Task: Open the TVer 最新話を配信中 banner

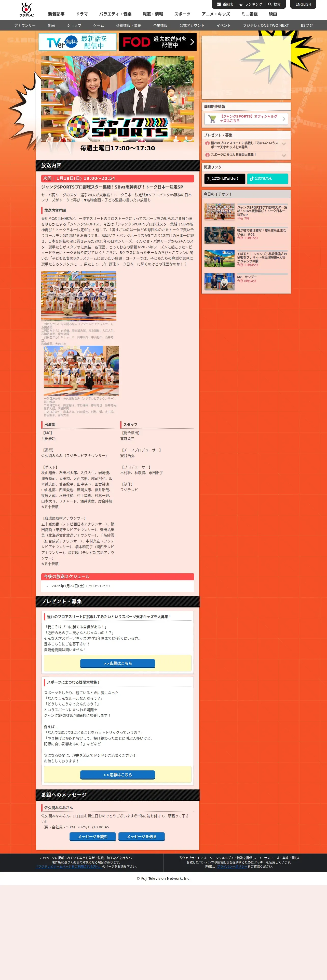Action: tap(78, 42)
